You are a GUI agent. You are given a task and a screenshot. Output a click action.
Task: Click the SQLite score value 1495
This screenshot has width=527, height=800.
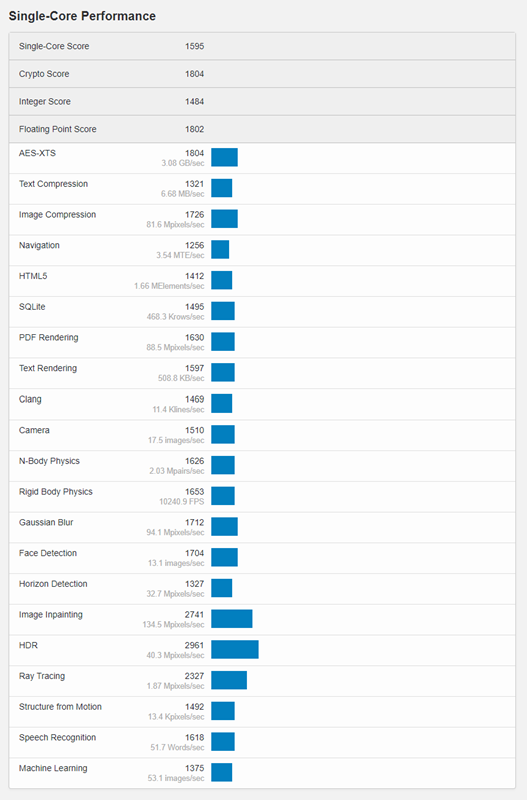[194, 307]
